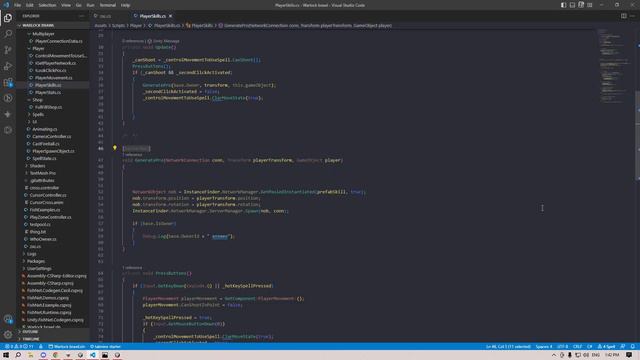Click the Windows Start button
The image size is (640, 360).
6,355
